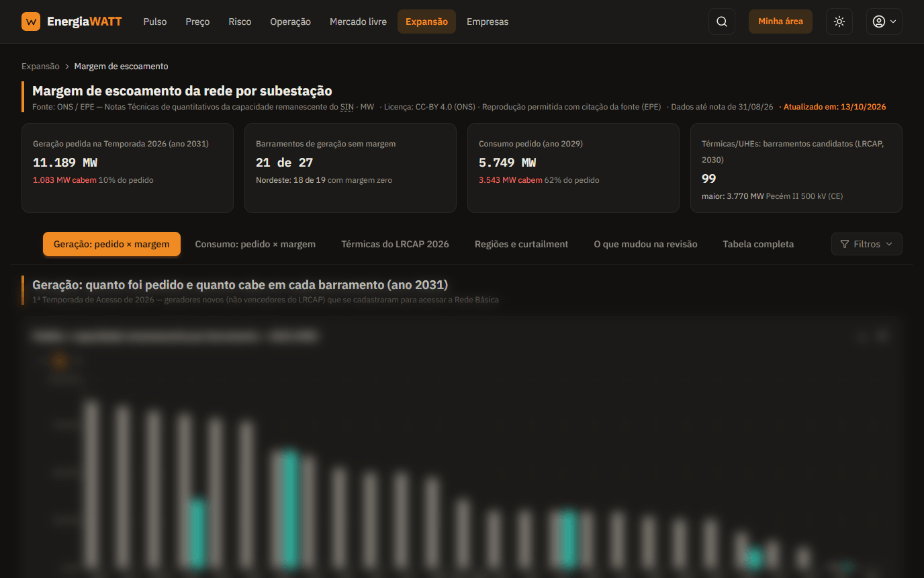Image resolution: width=924 pixels, height=578 pixels.
Task: Click the Expansão breadcrumb link
Action: 40,67
